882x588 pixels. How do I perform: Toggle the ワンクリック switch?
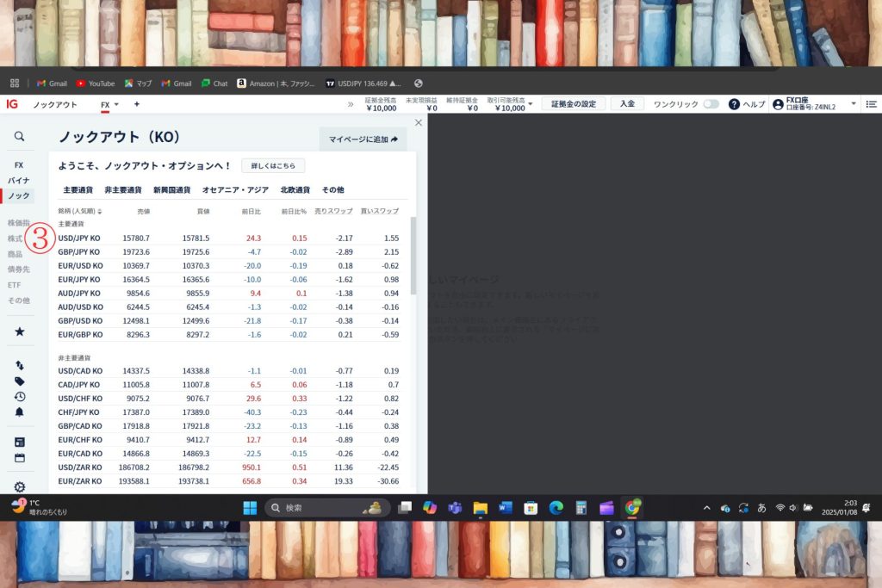click(711, 104)
